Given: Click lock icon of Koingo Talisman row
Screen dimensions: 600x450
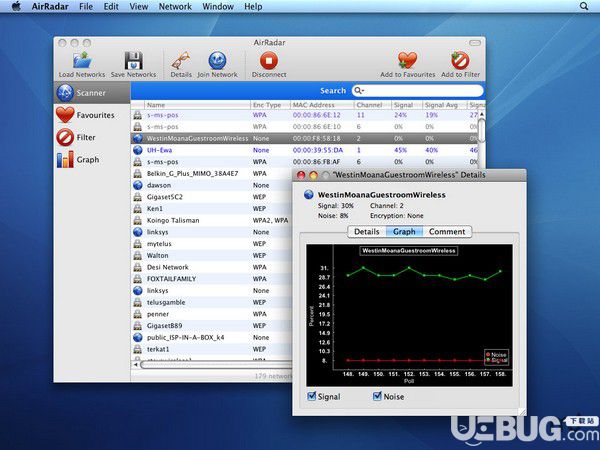Looking at the screenshot, I should click(x=138, y=220).
